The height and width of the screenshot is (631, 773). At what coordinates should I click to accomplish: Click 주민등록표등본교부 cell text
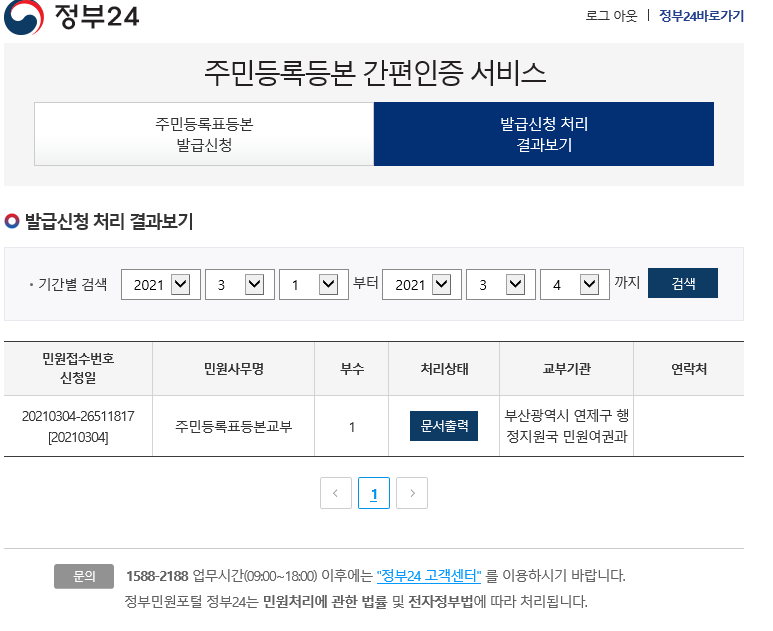(x=234, y=426)
